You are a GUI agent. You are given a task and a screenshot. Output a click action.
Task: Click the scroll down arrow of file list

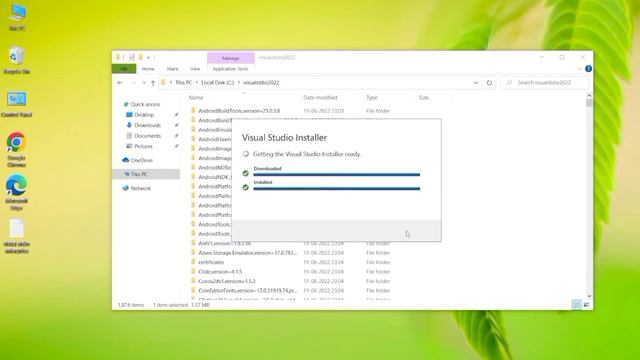point(589,296)
